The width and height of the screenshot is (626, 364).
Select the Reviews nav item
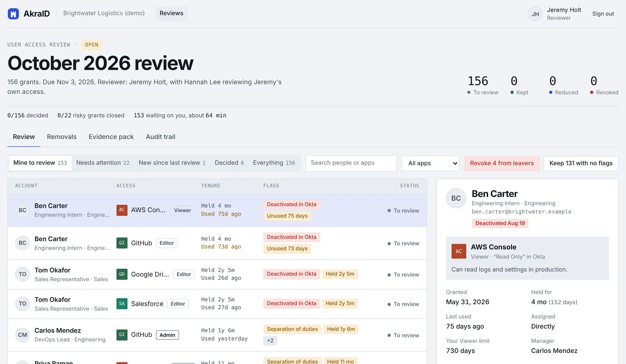[x=172, y=13]
